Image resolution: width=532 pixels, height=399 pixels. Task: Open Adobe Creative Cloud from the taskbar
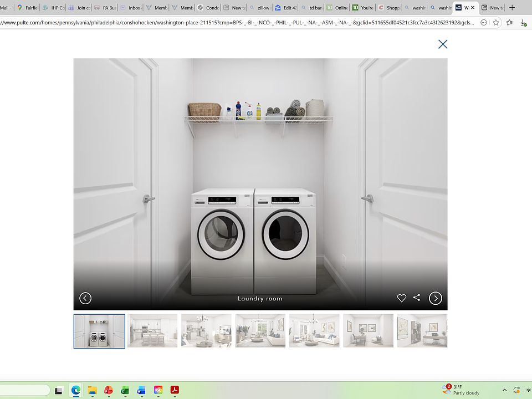(x=158, y=390)
